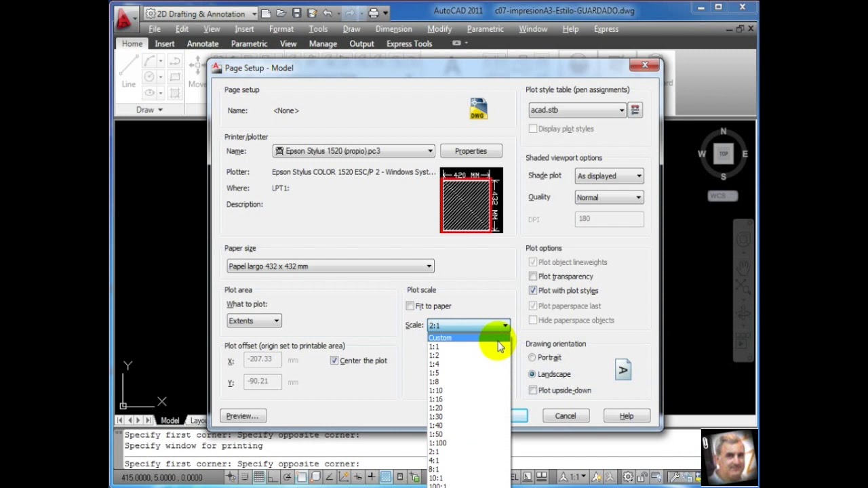Viewport: 868px width, 488px height.
Task: Open the Shade plot dropdown
Action: pyautogui.click(x=609, y=176)
